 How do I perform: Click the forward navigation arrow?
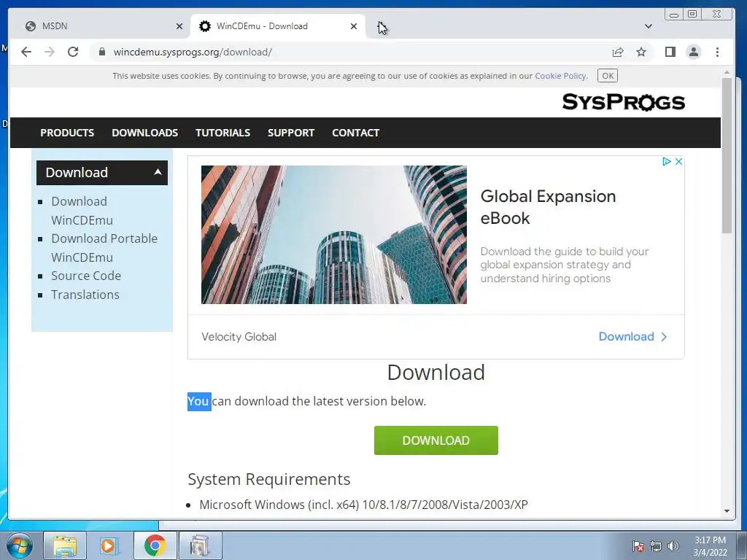click(50, 52)
